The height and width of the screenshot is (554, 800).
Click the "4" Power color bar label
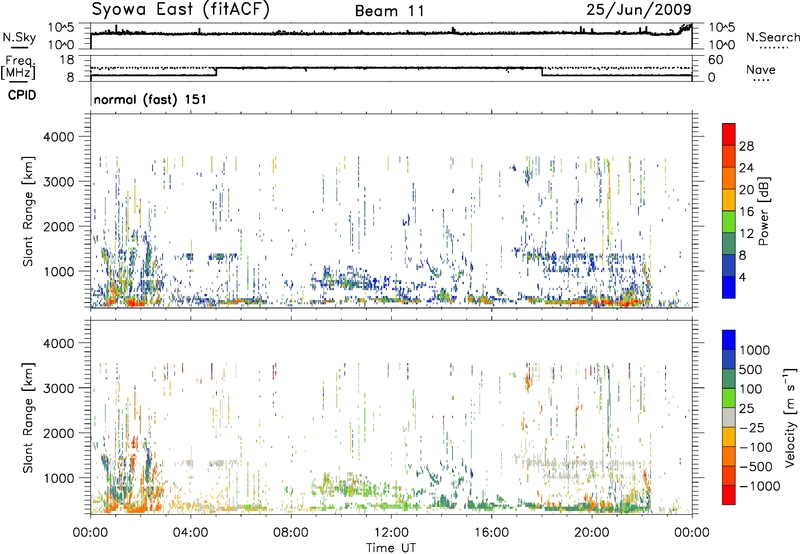pos(743,277)
